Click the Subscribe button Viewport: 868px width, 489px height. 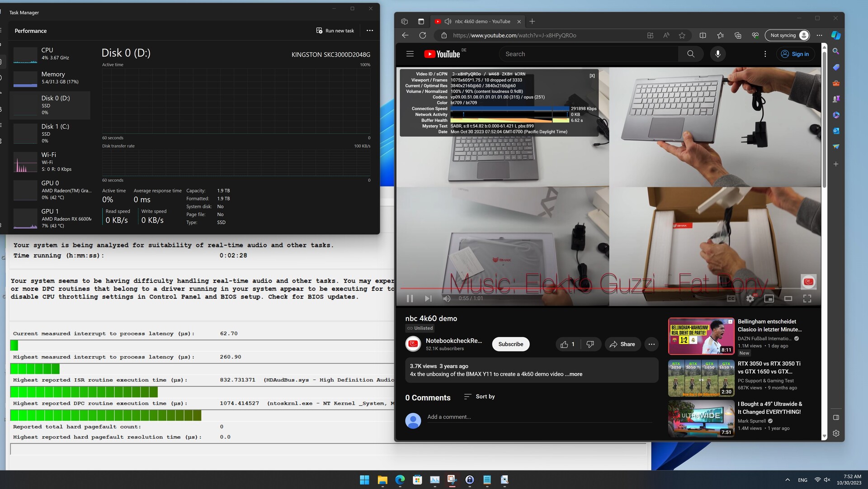click(510, 344)
